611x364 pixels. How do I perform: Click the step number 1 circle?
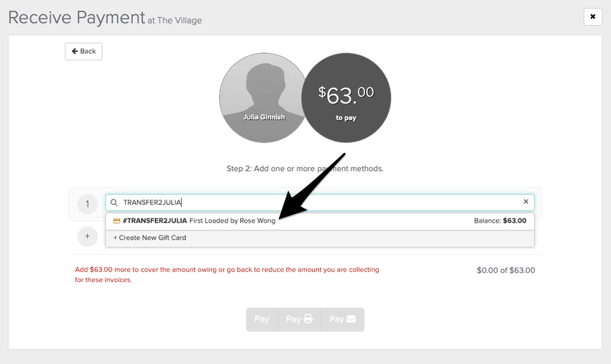pyautogui.click(x=87, y=204)
